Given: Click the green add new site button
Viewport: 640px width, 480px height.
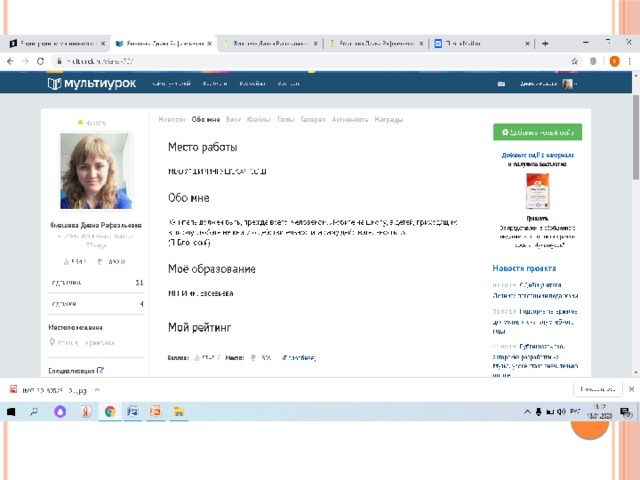Looking at the screenshot, I should (x=538, y=132).
